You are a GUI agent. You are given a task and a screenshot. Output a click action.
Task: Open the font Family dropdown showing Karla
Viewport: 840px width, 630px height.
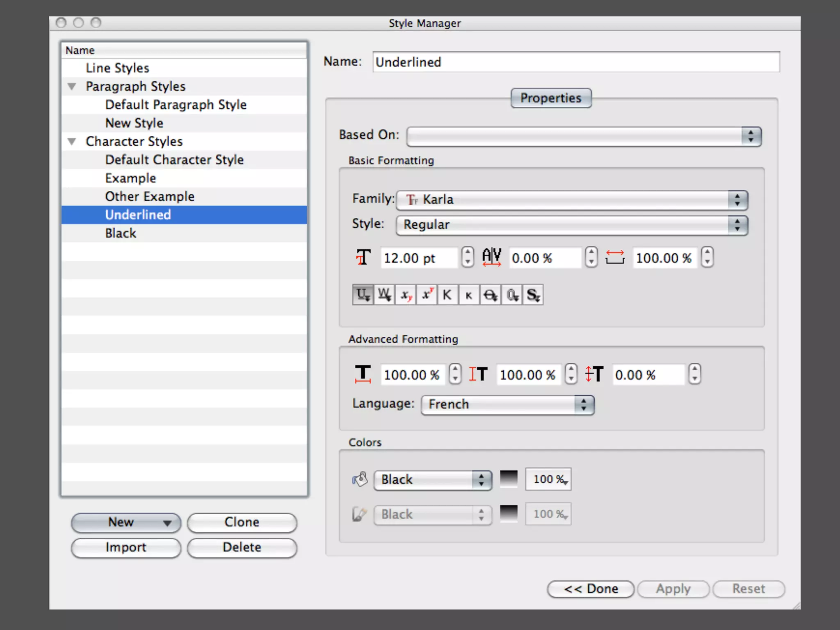(x=572, y=200)
